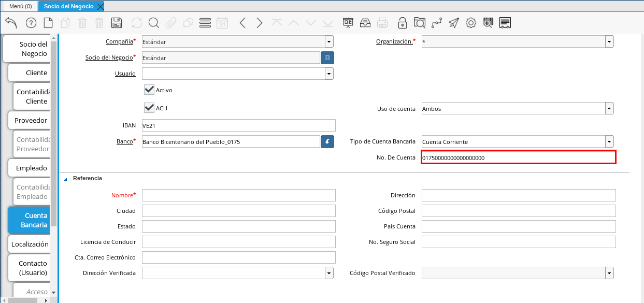
Task: Save record using the floppy disk icon
Action: [x=117, y=23]
